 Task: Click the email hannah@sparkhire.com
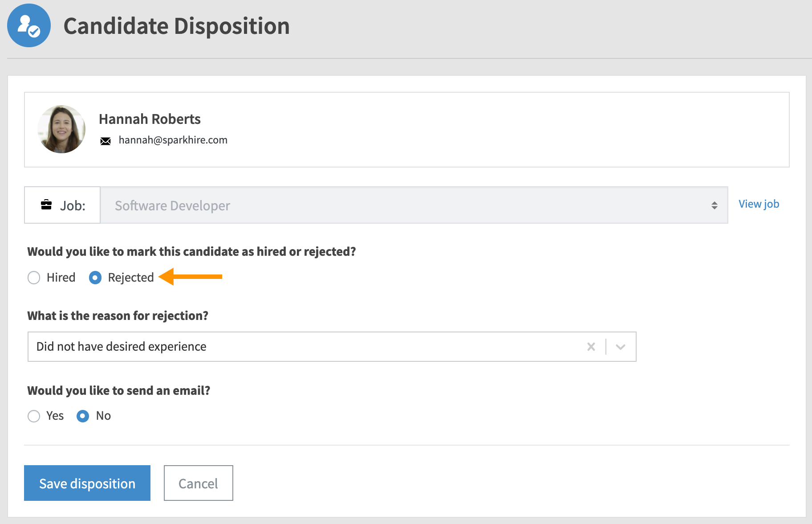click(x=173, y=140)
